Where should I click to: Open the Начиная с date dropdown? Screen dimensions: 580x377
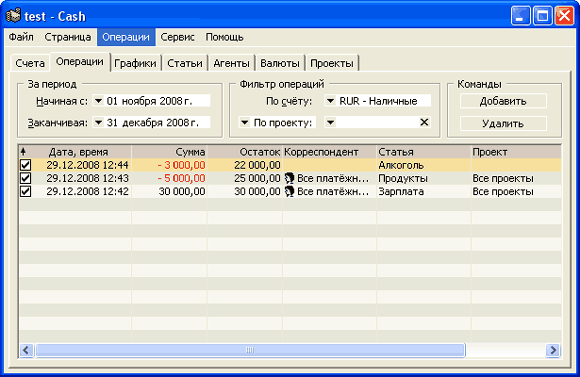pos(98,101)
